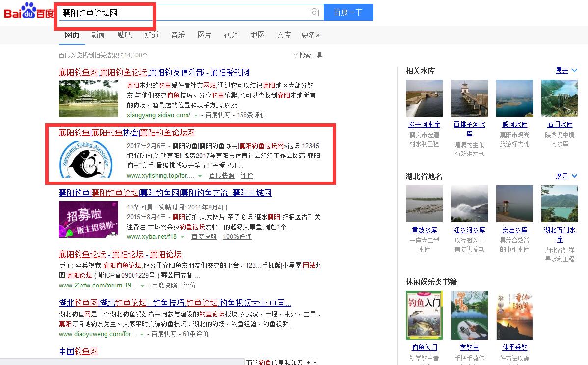The height and width of the screenshot is (365, 588).
Task: Open result 湖北钓鱼网|湖北钓鱼论坛
Action: point(175,302)
